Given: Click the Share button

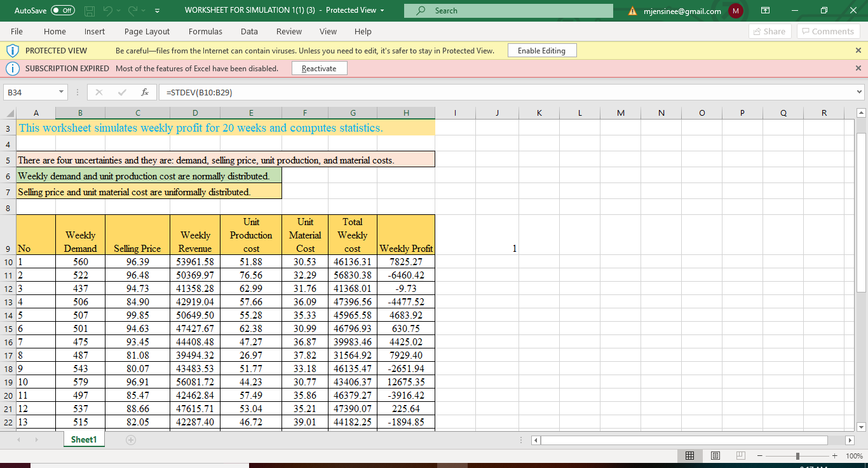Looking at the screenshot, I should click(769, 31).
